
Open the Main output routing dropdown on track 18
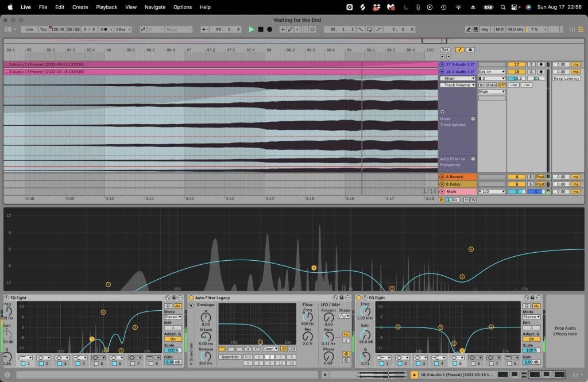pos(492,91)
